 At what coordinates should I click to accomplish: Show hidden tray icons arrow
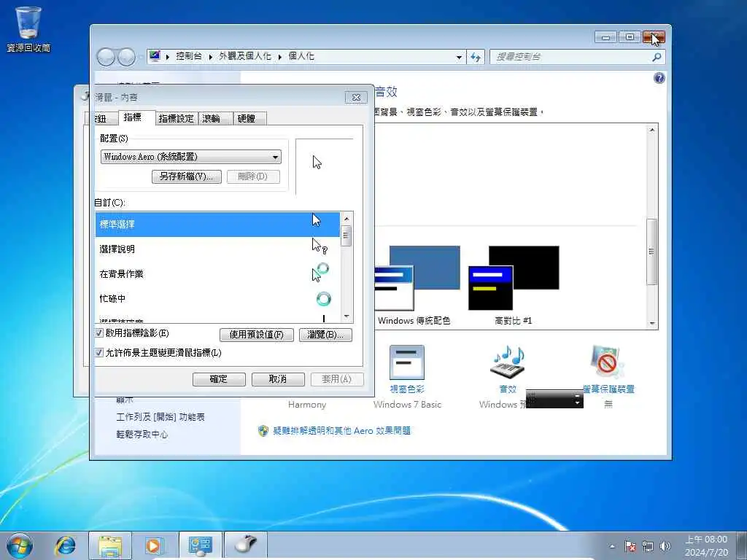pos(612,547)
